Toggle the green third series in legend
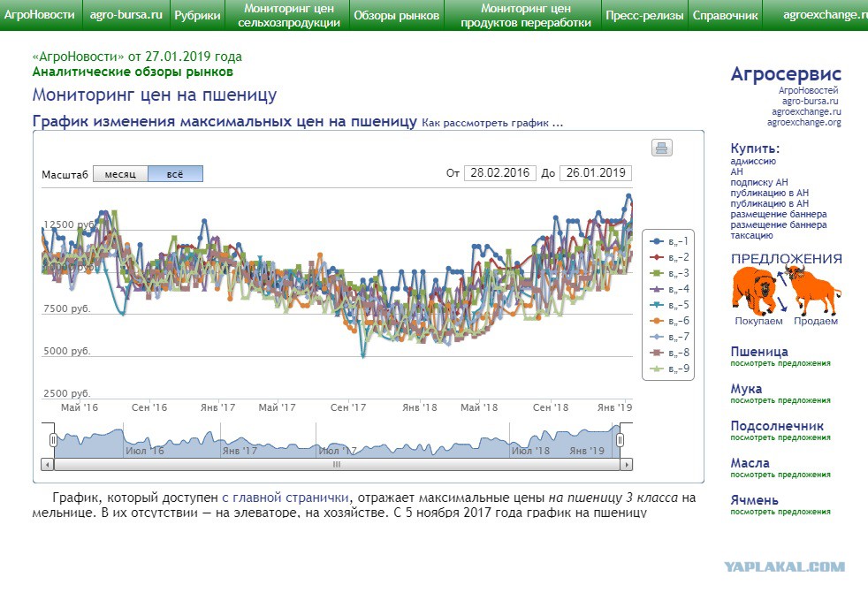 coord(670,273)
